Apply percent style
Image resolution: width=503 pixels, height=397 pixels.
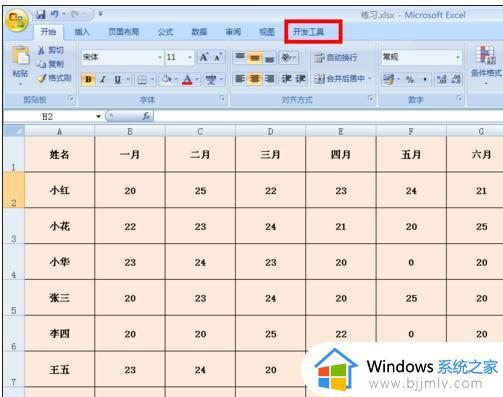click(x=410, y=79)
